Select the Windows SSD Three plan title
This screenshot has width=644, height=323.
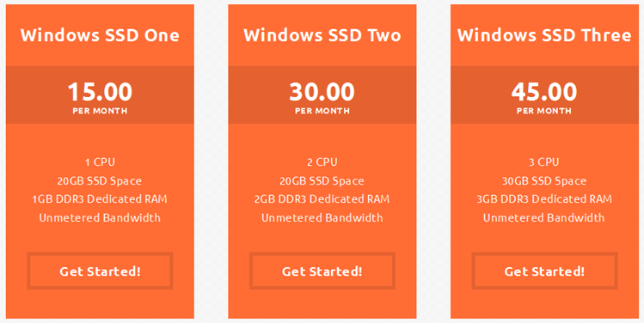pyautogui.click(x=544, y=35)
